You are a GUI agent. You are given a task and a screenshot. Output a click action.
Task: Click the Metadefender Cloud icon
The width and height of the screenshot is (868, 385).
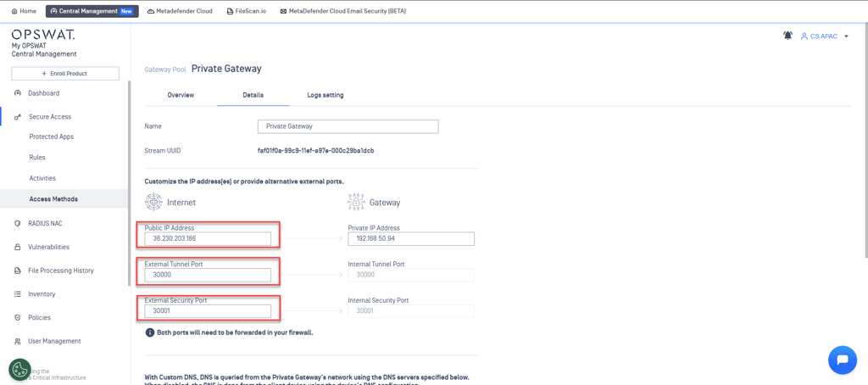[x=151, y=11]
